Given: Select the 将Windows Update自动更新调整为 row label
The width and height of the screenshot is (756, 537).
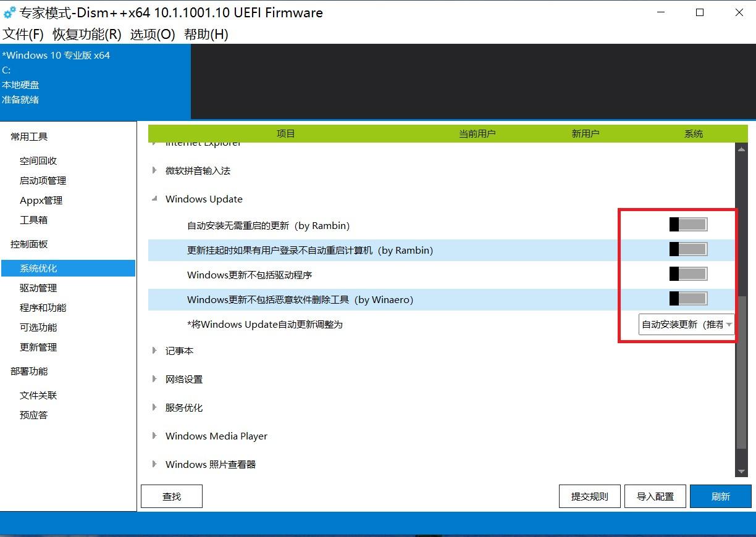Looking at the screenshot, I should pyautogui.click(x=264, y=324).
